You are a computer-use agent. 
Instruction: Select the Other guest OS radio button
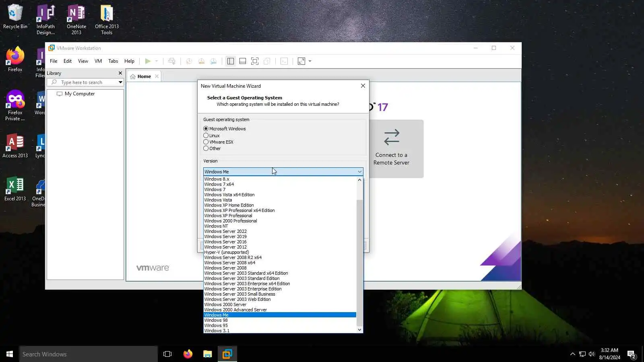click(x=206, y=148)
